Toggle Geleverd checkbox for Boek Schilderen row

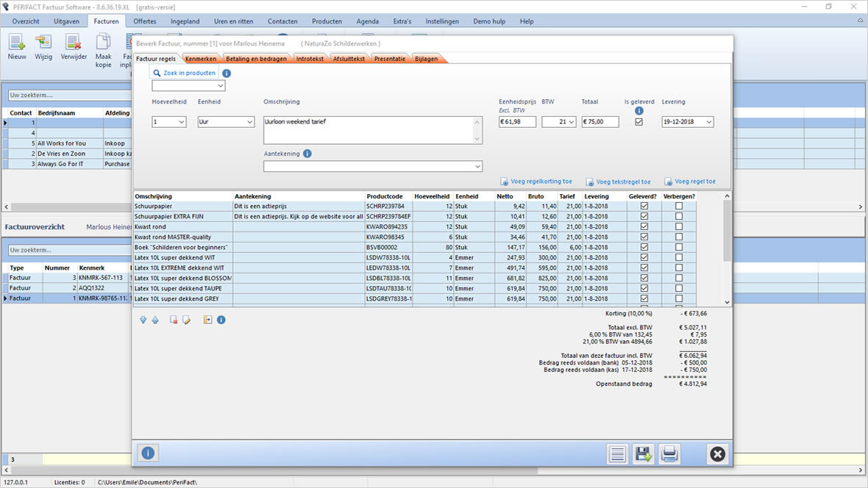tap(644, 248)
